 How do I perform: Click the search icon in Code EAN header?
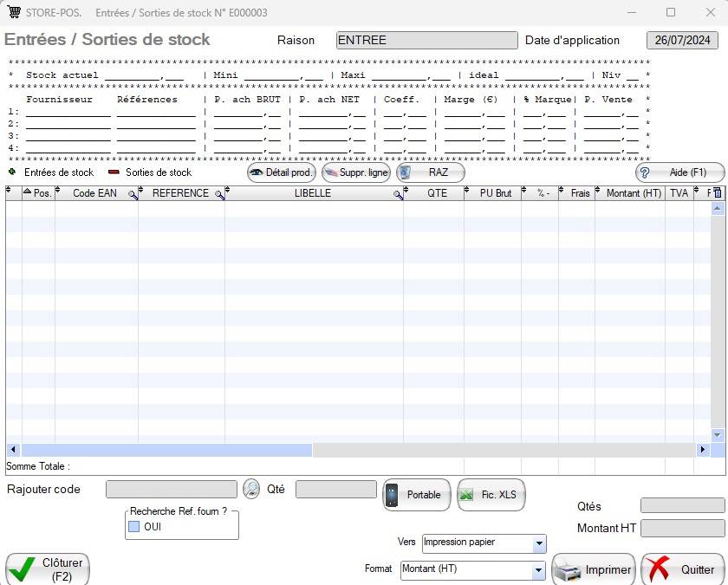click(x=133, y=194)
